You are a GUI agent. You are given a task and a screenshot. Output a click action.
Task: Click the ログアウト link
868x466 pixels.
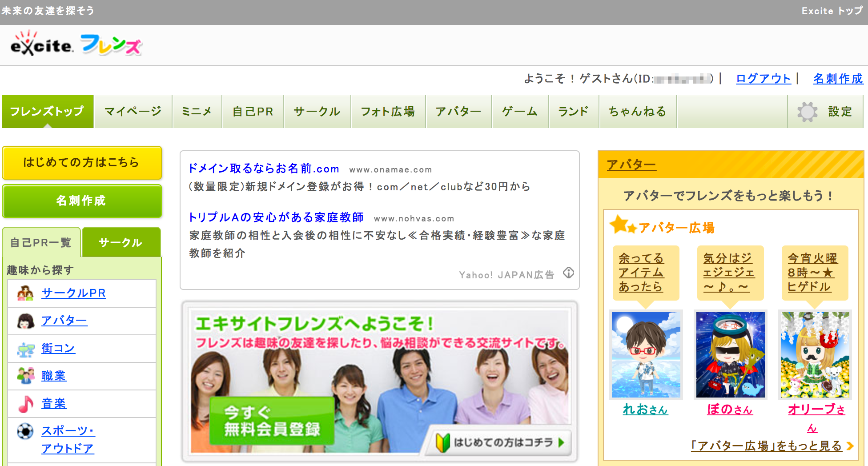tap(763, 79)
